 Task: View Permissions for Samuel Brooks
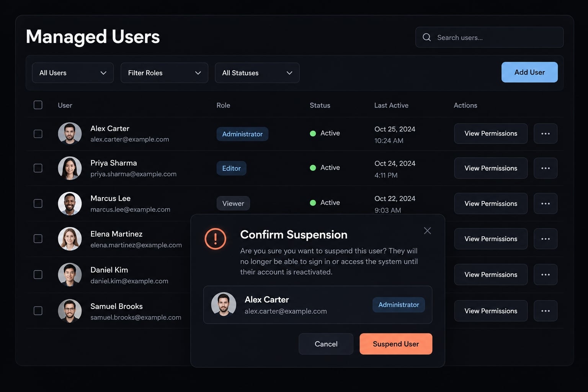click(x=491, y=311)
